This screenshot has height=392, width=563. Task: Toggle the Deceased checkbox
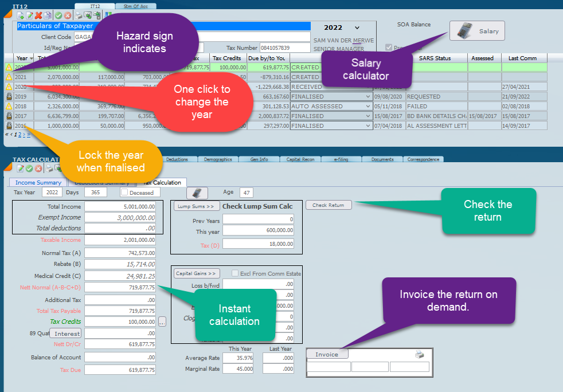coord(124,193)
